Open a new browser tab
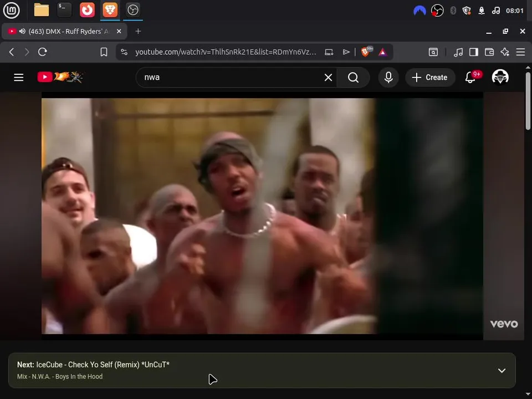 coord(138,31)
